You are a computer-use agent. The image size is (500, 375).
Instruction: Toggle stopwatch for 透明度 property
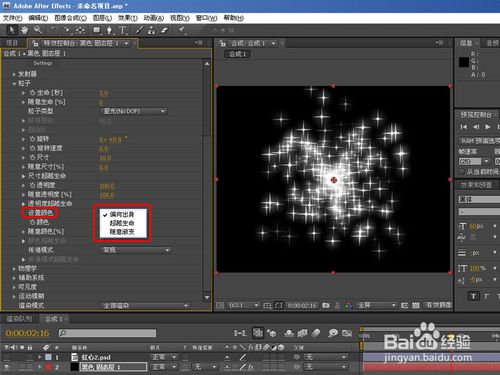[x=33, y=185]
